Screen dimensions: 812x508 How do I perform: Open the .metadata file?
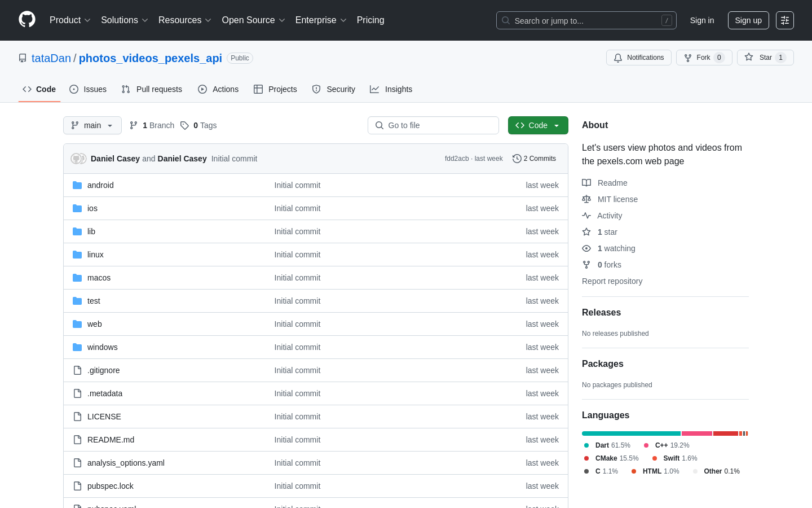(x=105, y=393)
